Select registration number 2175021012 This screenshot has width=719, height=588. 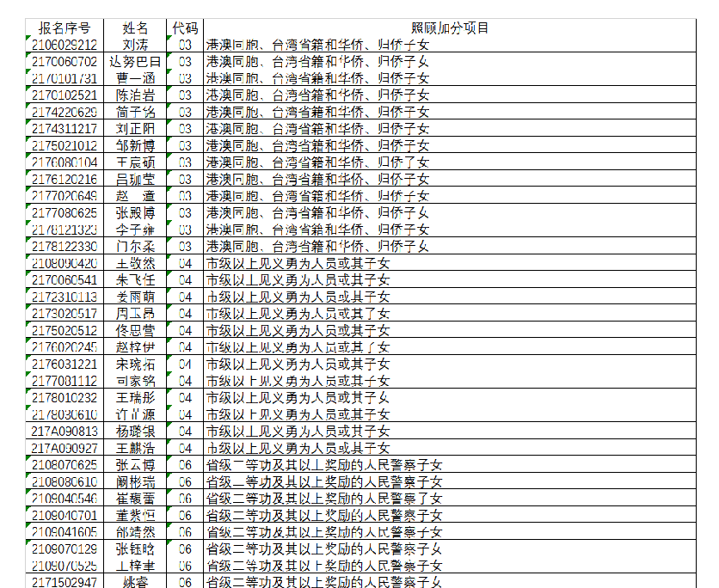65,145
